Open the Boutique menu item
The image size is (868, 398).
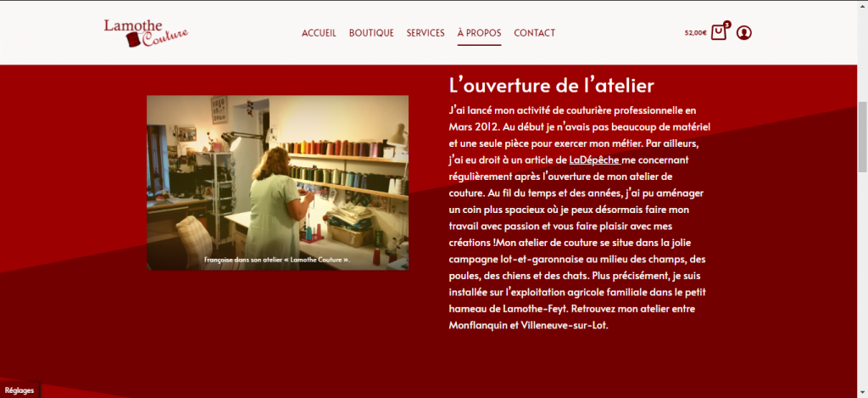point(371,33)
